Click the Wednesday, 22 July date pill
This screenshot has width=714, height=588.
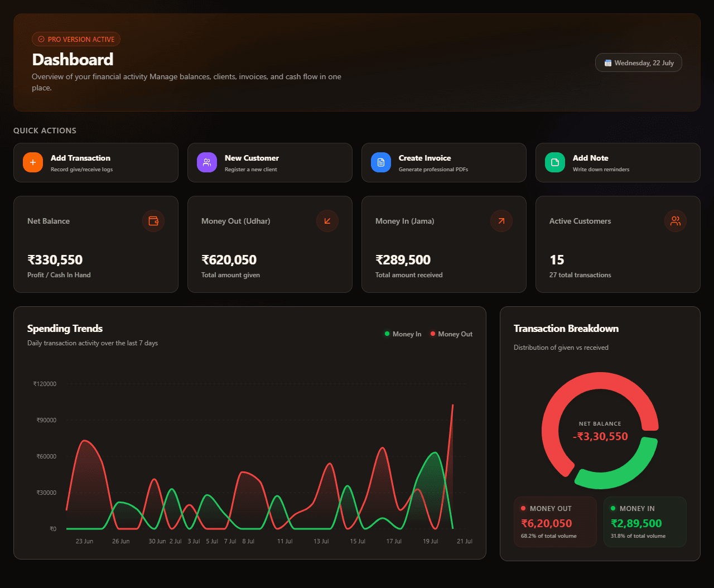tap(639, 63)
